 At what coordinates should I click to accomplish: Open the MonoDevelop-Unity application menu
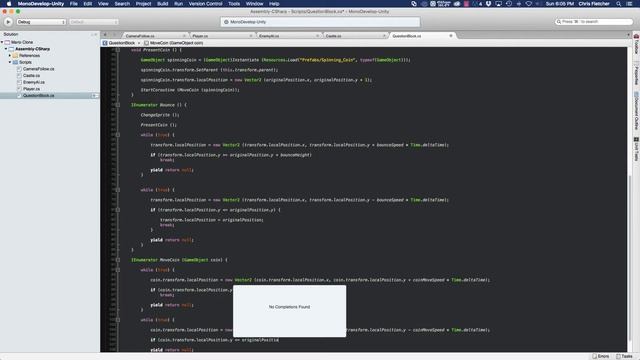(41, 4)
